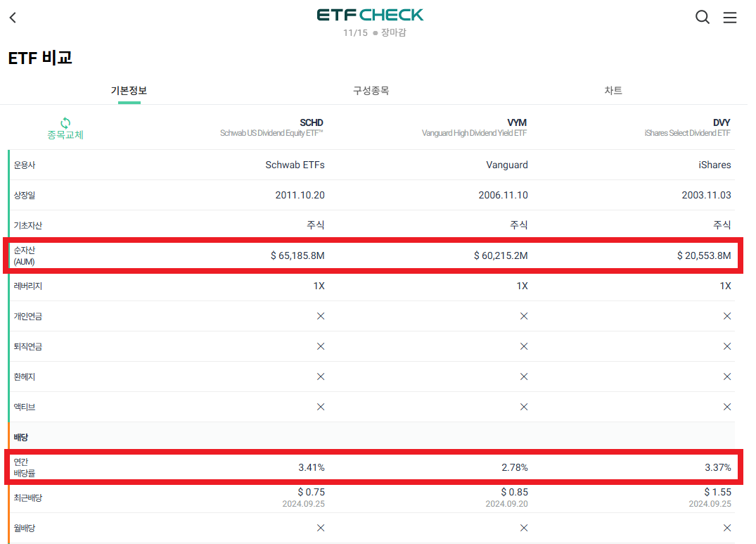Select the 기본정보 tab
Viewport: 756px width, 544px height.
pyautogui.click(x=129, y=90)
